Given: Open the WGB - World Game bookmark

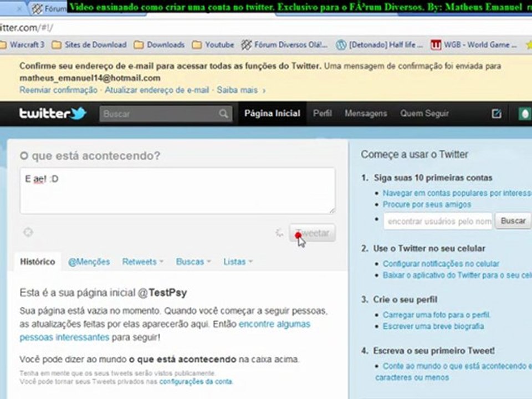Looking at the screenshot, I should pos(474,45).
